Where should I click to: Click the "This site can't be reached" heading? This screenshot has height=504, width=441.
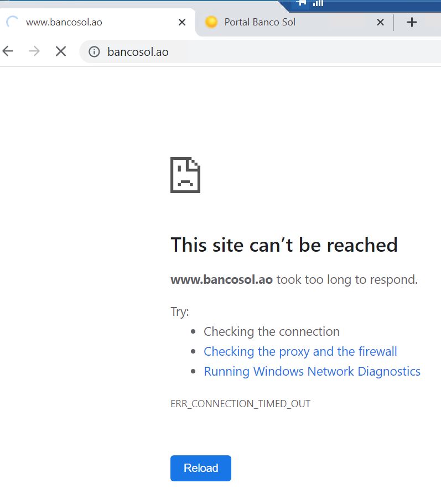284,245
